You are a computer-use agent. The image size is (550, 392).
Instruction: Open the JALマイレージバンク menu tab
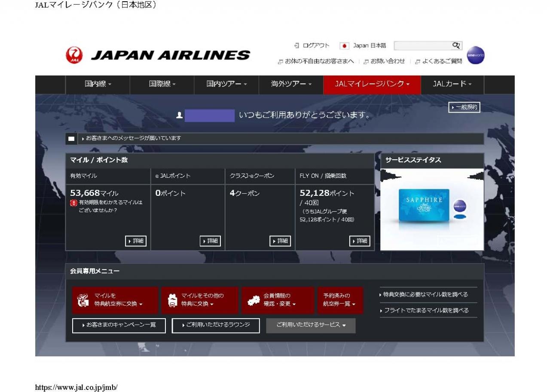[372, 85]
